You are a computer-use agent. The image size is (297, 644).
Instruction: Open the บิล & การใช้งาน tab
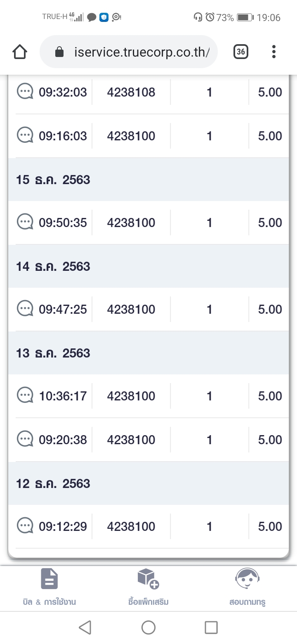click(x=49, y=588)
